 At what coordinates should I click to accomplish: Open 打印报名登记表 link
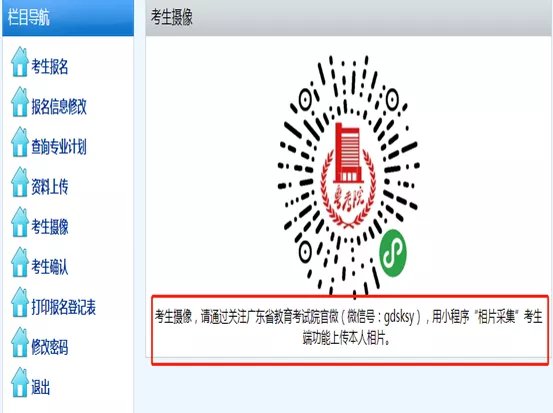point(63,307)
